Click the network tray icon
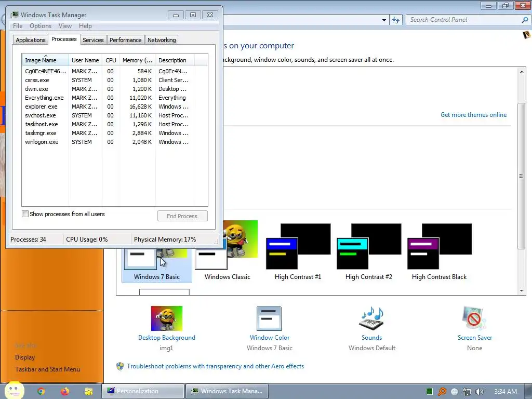Screen dimensions: 532x399 (x=467, y=392)
